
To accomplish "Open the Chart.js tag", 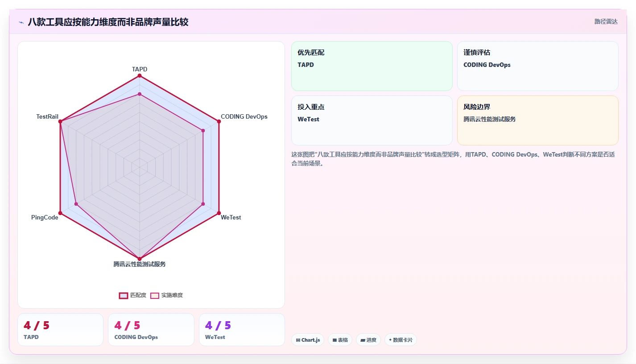I will pos(308,340).
